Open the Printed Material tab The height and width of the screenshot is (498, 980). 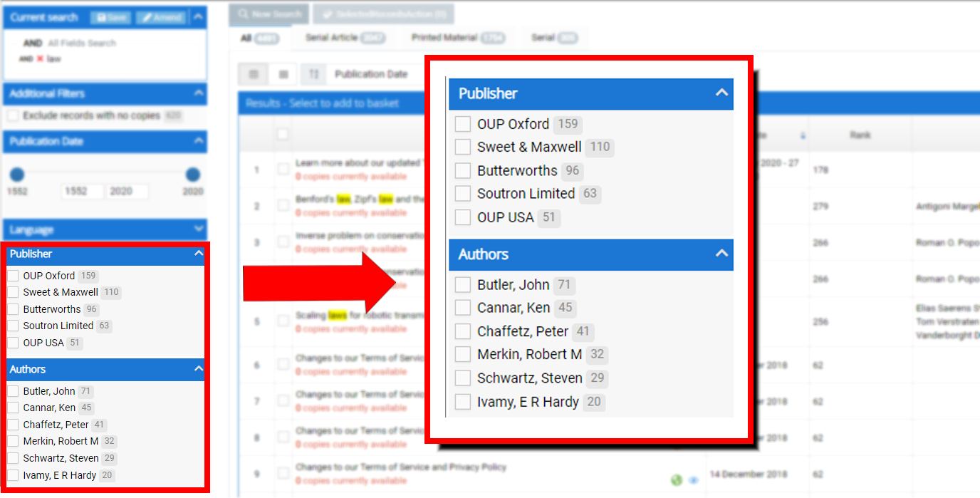(458, 38)
